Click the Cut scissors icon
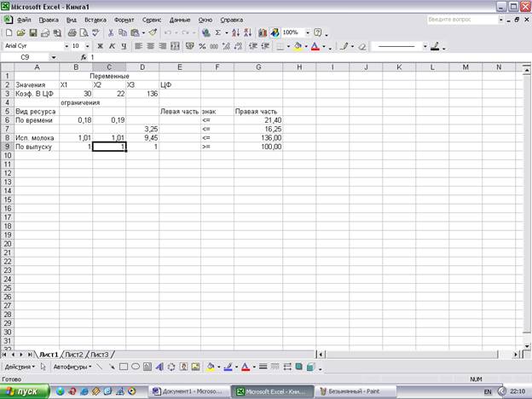Image resolution: width=532 pixels, height=399 pixels. coord(112,32)
